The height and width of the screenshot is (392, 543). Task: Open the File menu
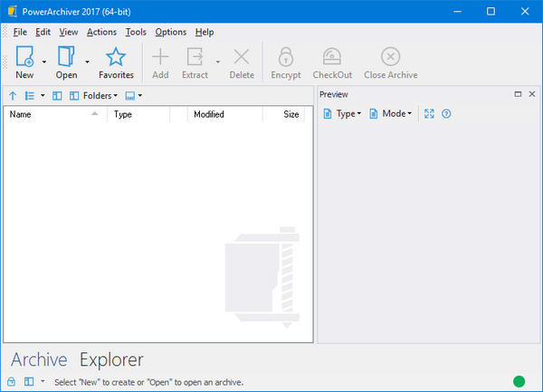(20, 33)
